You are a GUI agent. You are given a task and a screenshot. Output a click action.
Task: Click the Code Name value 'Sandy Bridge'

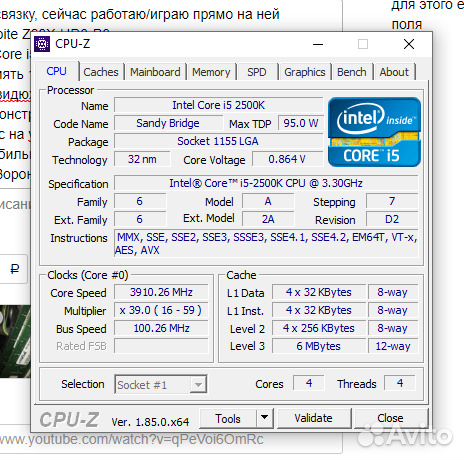pos(168,123)
